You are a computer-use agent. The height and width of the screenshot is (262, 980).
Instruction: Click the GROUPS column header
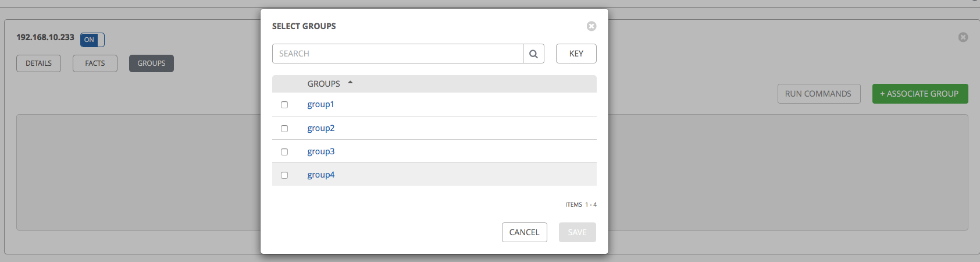[323, 84]
